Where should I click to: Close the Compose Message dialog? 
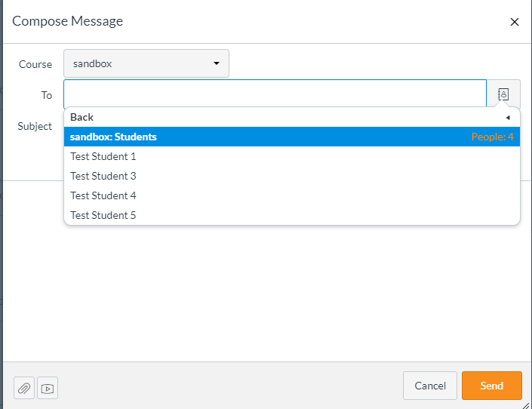[x=515, y=22]
